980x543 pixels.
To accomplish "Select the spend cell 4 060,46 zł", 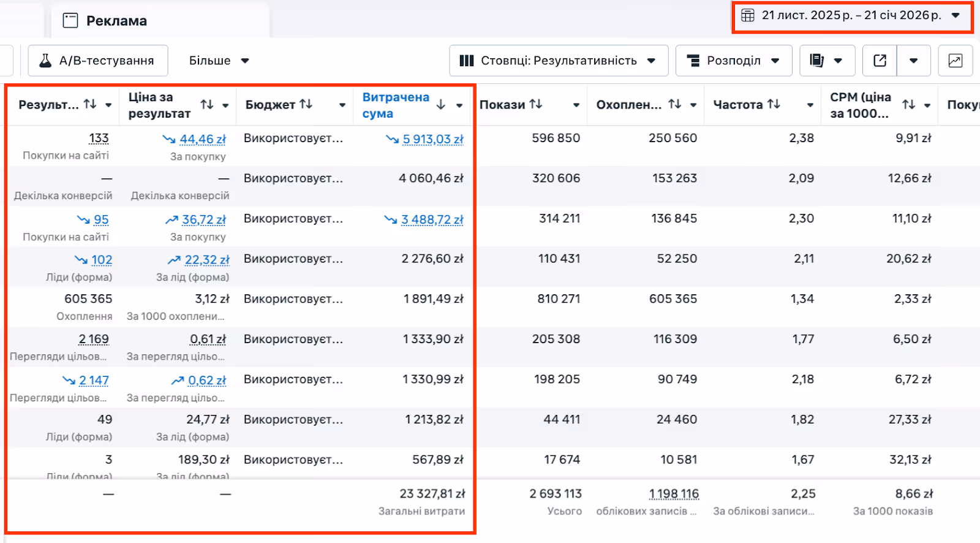I will coord(431,178).
